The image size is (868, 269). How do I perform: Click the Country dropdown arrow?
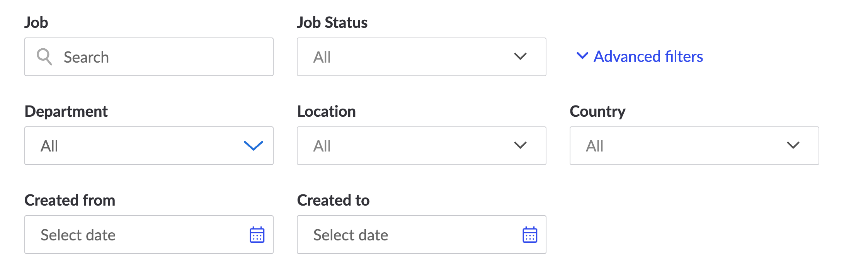click(x=793, y=146)
